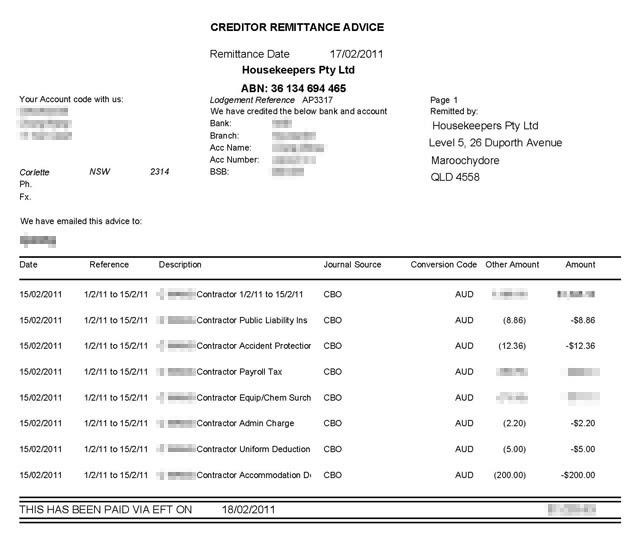Screen dimensions: 640x545
Task: Click 'Contractor Uniform Deduction' description
Action: point(253,449)
